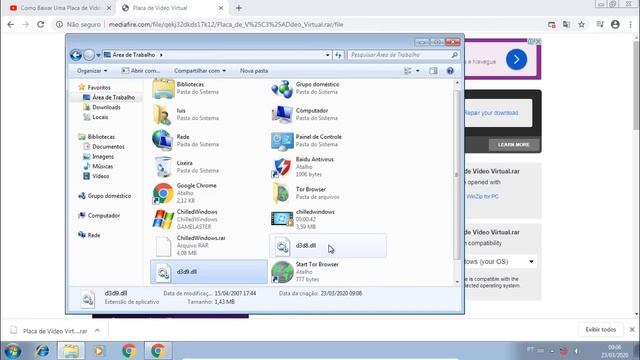Viewport: 640px width, 360px height.
Task: Open recent locations dropdown near back button
Action: click(98, 55)
